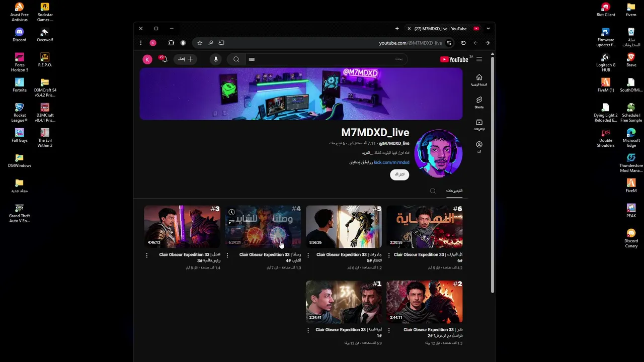Bookmark this page with the star icon

click(x=200, y=43)
